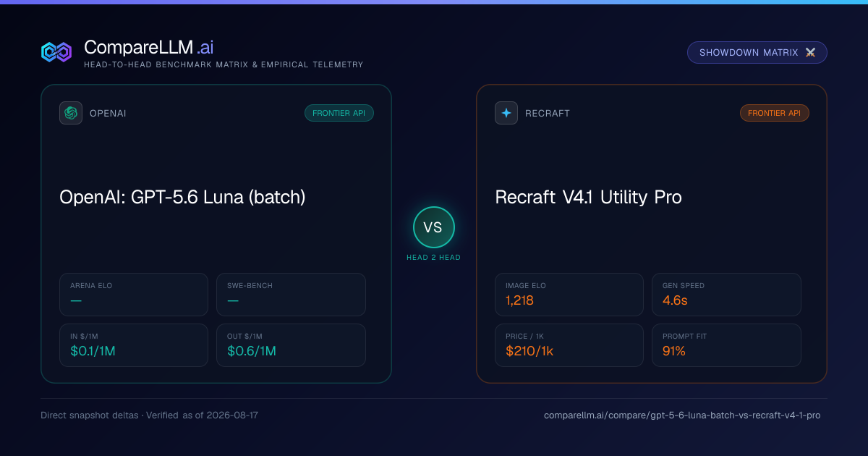
Task: Click the Image ELO 1,218 tile
Action: 569,295
